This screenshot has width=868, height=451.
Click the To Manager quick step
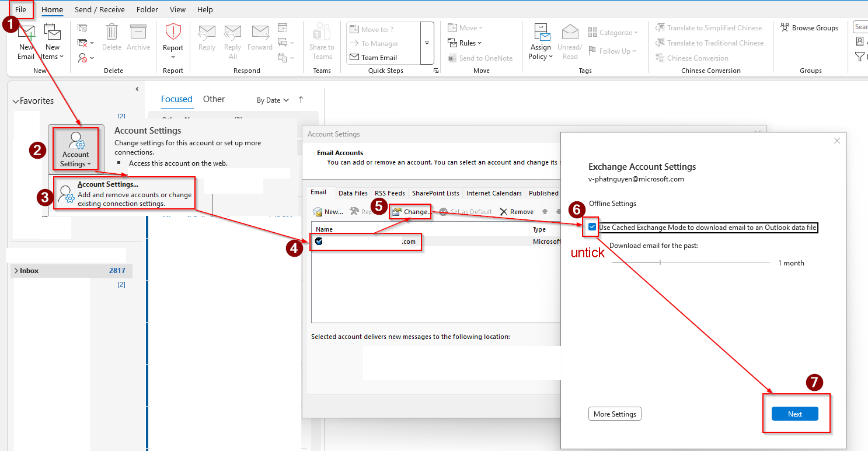point(374,44)
